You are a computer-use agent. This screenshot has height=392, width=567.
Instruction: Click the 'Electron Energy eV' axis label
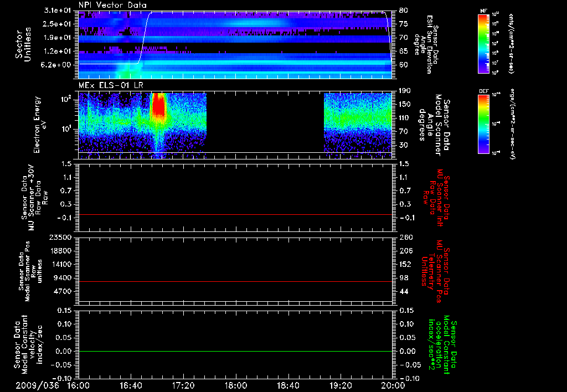[x=40, y=125]
